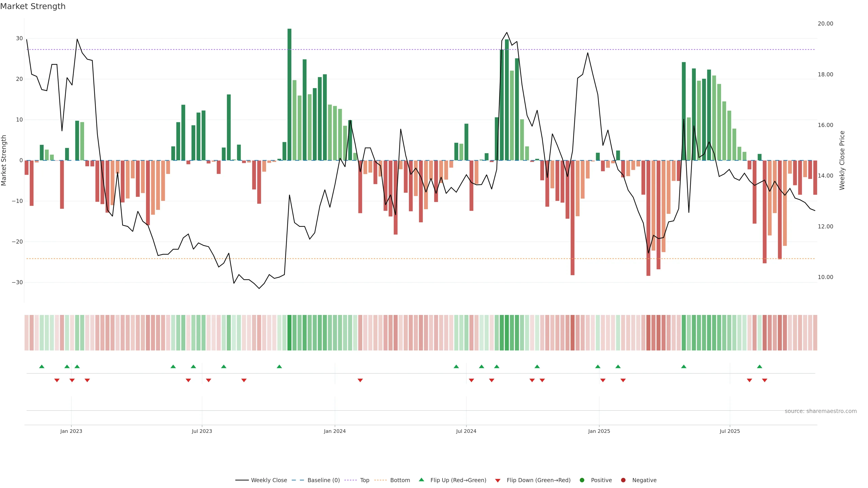Click the Weekly Close Price axis title
This screenshot has width=868, height=488.
tap(842, 160)
